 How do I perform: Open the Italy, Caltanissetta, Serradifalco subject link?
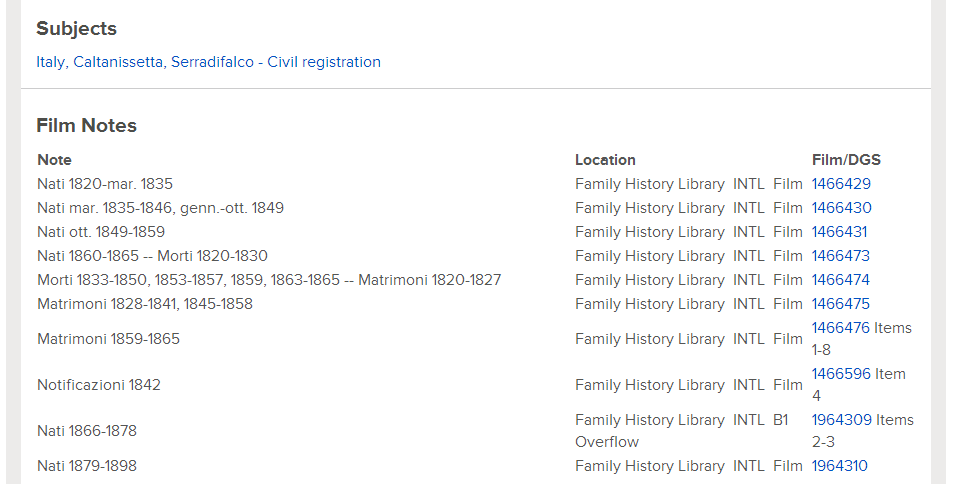click(x=208, y=62)
